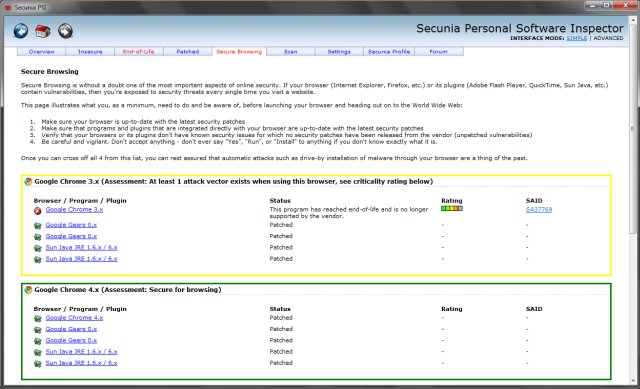The image size is (640, 389).
Task: Click the Status column header in Chrome 3.x section
Action: (280, 201)
